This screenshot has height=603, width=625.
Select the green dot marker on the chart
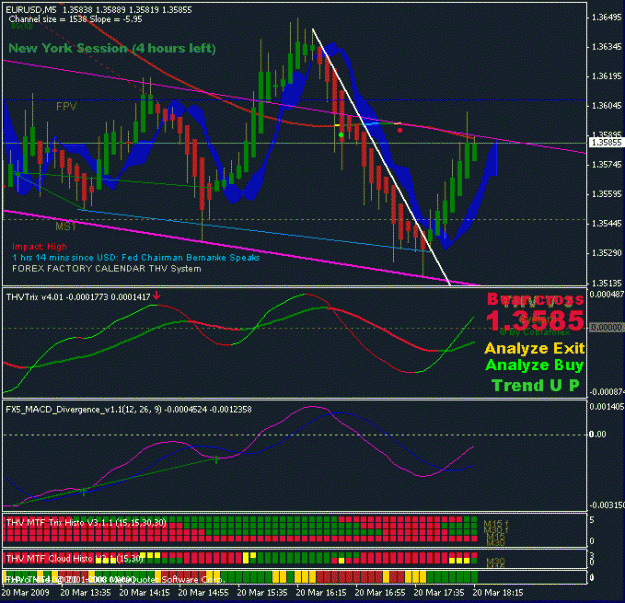(341, 135)
